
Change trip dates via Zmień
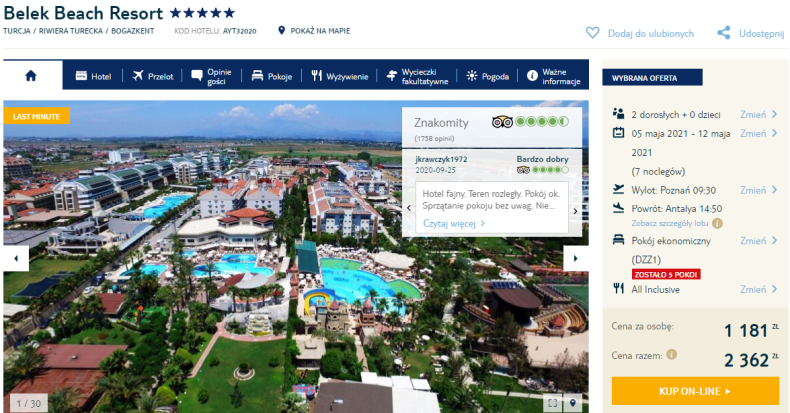point(759,133)
